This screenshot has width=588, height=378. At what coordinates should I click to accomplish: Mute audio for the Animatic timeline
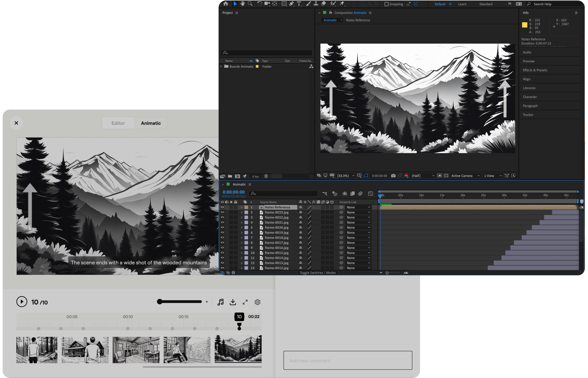[x=227, y=202]
